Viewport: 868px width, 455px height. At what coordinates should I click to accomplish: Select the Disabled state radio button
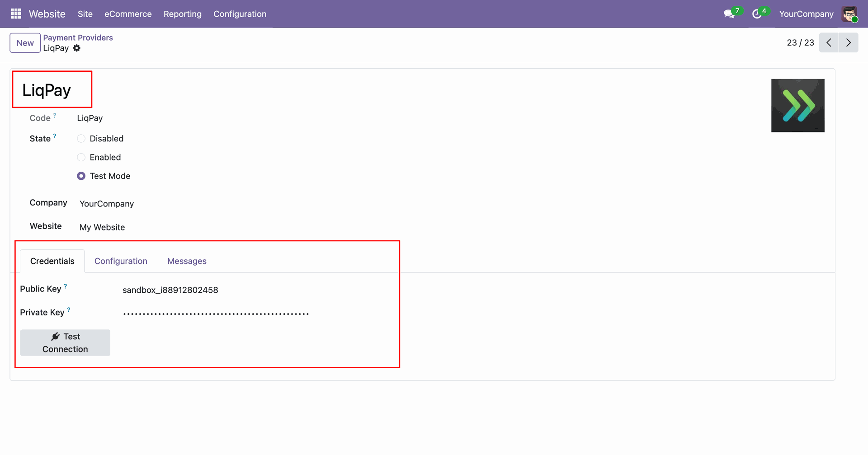81,139
